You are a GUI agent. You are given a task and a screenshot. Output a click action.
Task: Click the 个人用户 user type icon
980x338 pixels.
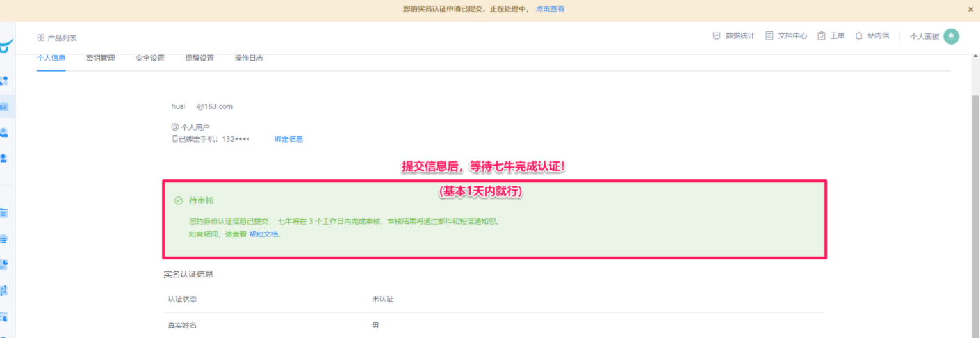click(x=175, y=127)
